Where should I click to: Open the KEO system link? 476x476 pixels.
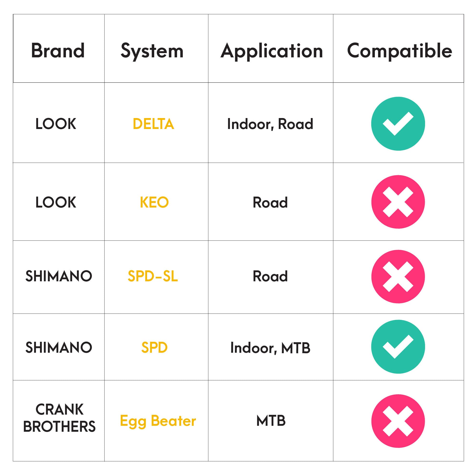[154, 202]
